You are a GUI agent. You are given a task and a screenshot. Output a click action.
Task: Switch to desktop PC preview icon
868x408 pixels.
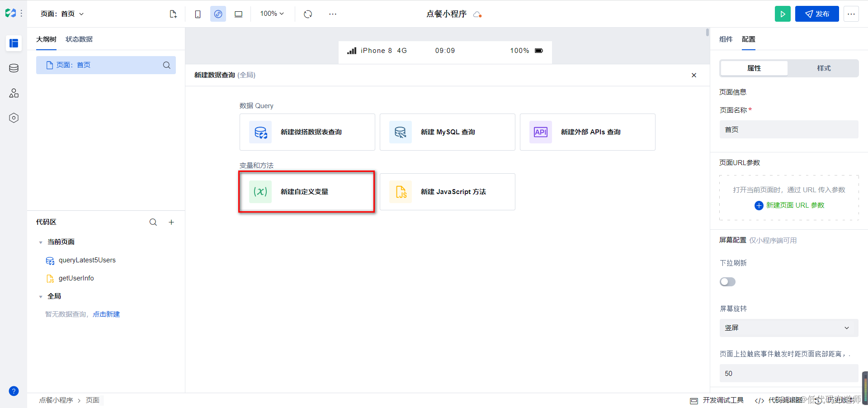point(238,14)
